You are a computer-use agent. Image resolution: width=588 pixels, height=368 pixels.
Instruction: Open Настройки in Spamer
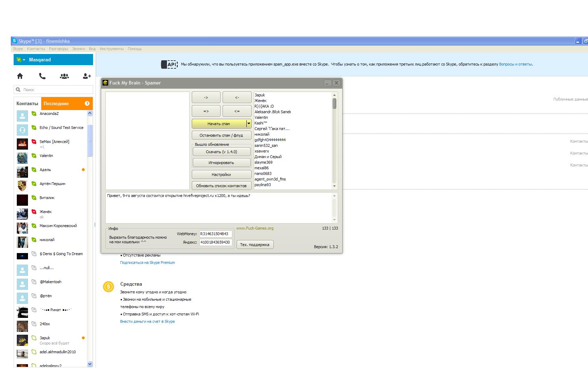[x=221, y=175]
